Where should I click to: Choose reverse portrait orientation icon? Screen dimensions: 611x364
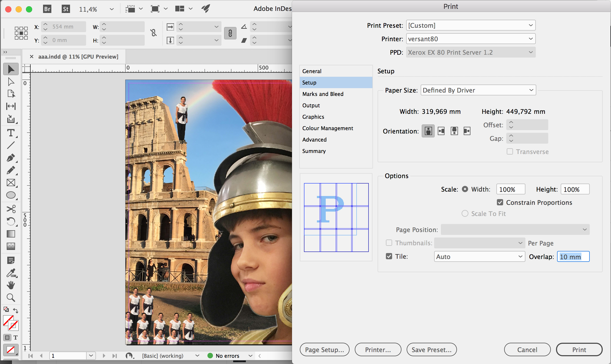(454, 131)
